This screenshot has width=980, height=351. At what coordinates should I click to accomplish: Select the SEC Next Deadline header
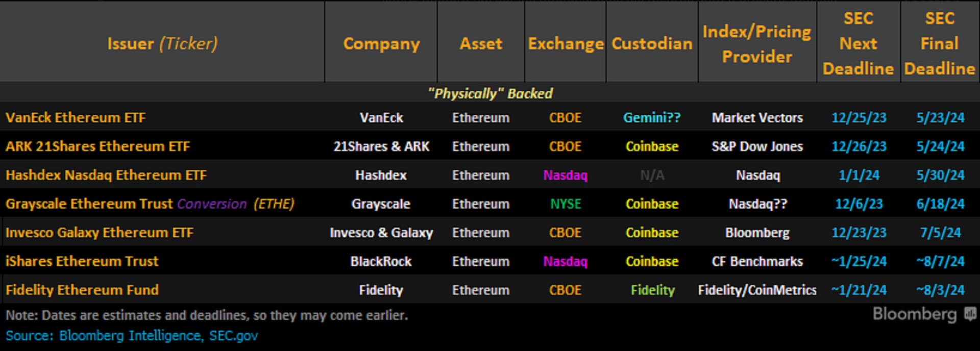pos(858,44)
